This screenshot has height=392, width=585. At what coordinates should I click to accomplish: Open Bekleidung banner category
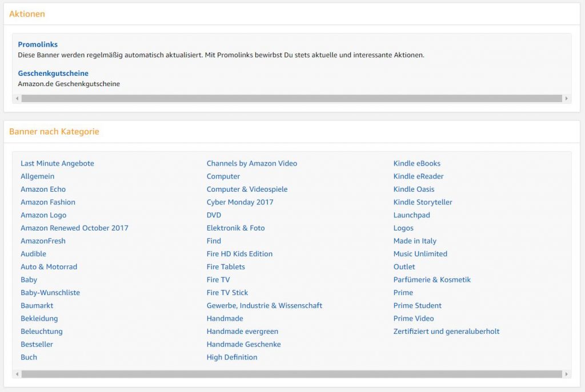[x=39, y=318]
